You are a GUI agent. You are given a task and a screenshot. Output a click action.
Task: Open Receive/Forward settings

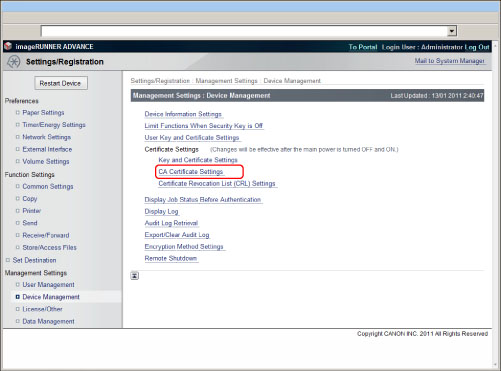pos(46,235)
